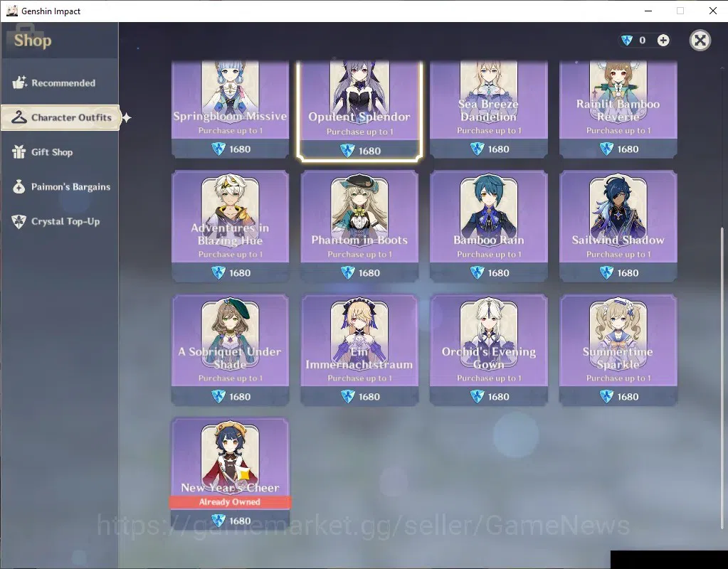Click price bar under Adventures in Blazing Hue

click(231, 273)
